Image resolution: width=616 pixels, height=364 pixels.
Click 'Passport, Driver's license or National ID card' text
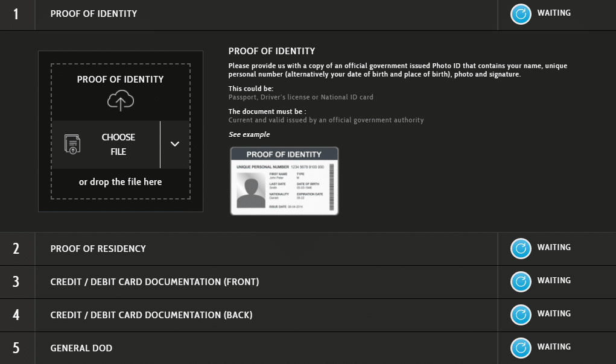tap(301, 97)
